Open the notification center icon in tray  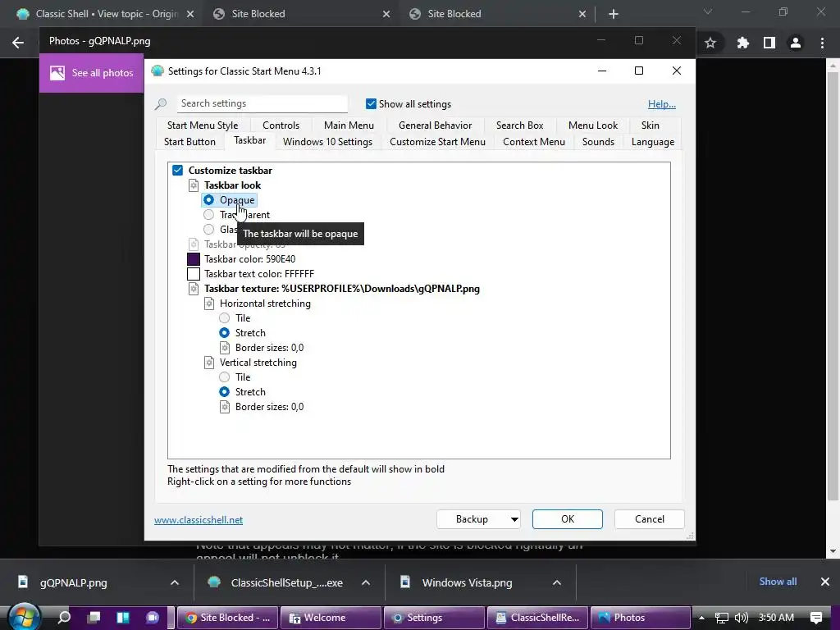point(816,618)
